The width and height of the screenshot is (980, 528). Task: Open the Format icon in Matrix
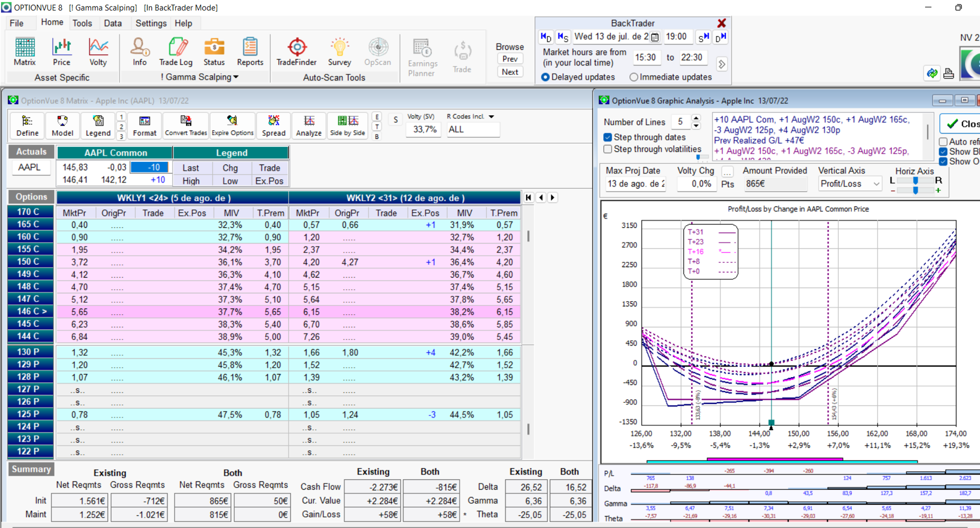click(x=144, y=125)
